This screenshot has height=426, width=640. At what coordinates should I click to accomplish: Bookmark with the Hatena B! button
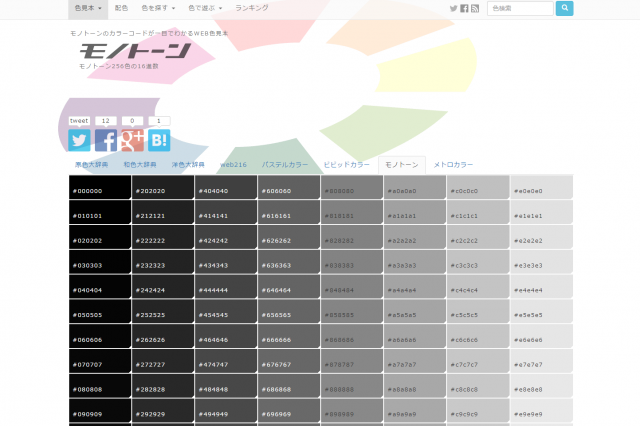click(159, 140)
